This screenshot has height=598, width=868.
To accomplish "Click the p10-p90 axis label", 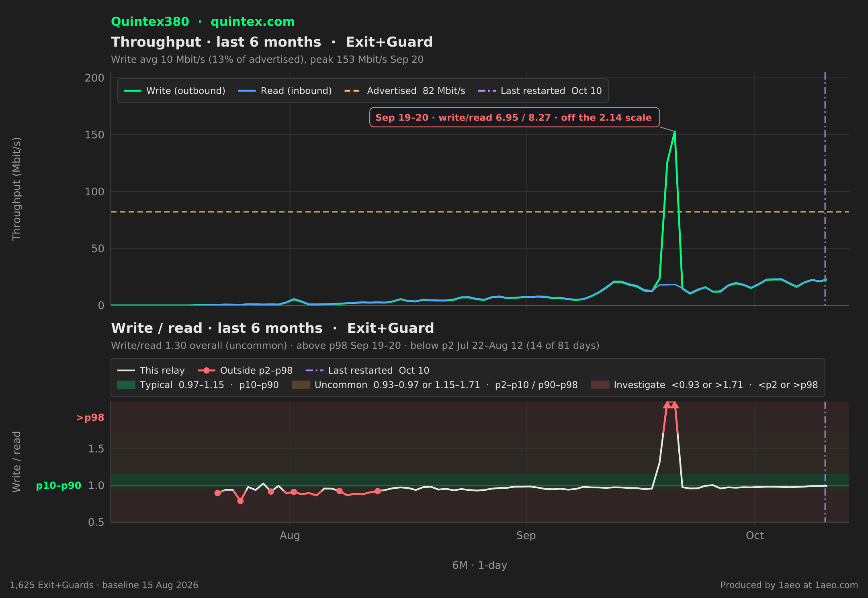I will pos(59,485).
